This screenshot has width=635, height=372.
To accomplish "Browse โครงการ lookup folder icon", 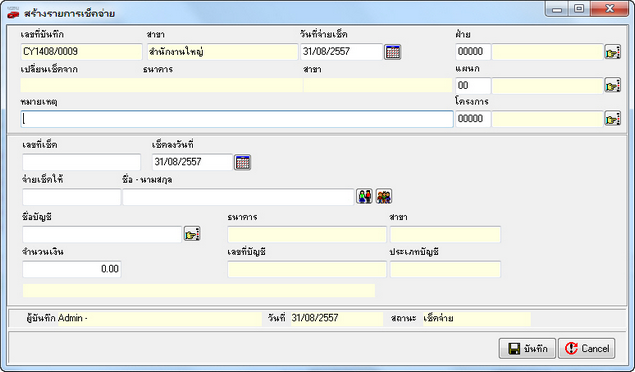I will [x=612, y=119].
